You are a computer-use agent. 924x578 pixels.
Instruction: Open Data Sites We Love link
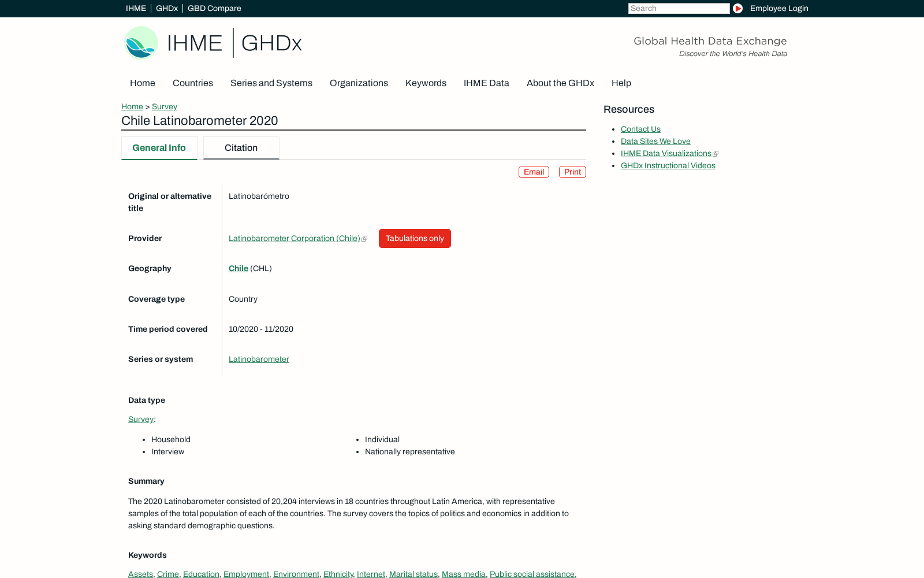655,142
